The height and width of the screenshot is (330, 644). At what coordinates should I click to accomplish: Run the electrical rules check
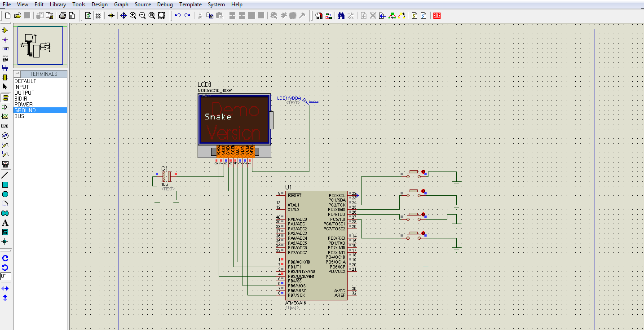[423, 16]
